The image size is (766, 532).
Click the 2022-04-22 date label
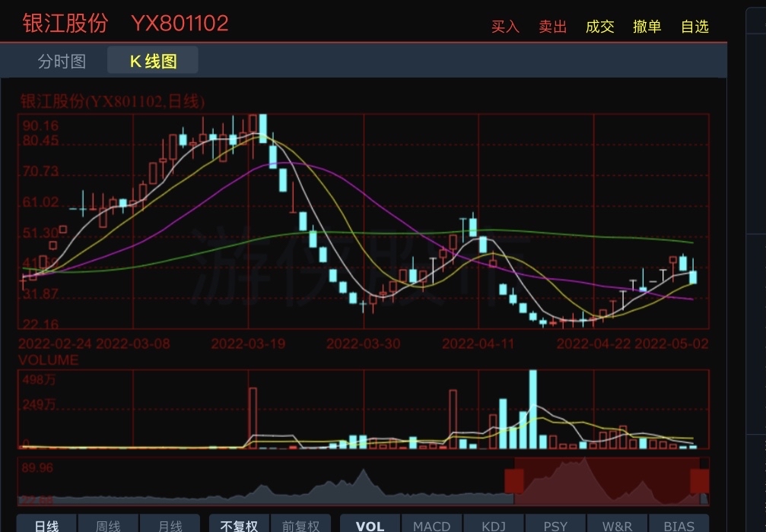[x=594, y=344]
